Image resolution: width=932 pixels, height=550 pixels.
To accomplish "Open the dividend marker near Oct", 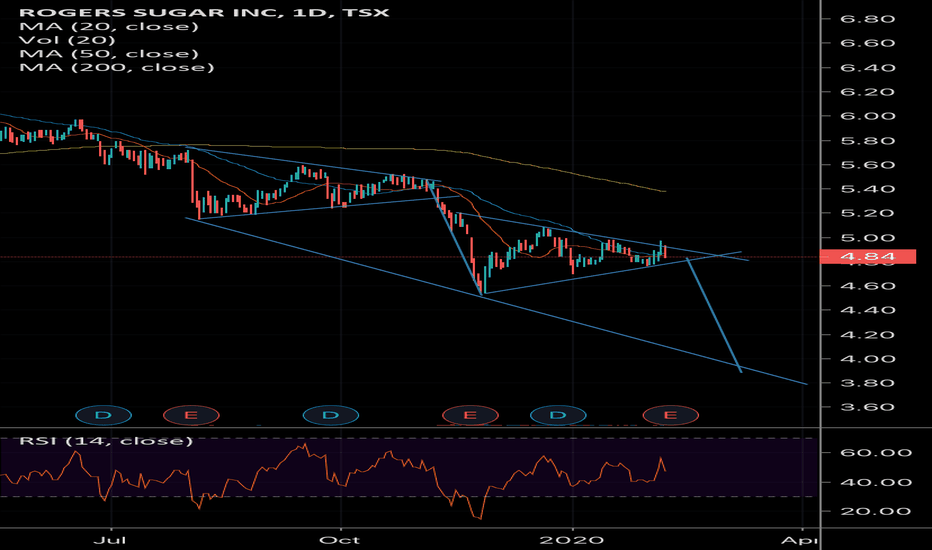I will coord(330,415).
